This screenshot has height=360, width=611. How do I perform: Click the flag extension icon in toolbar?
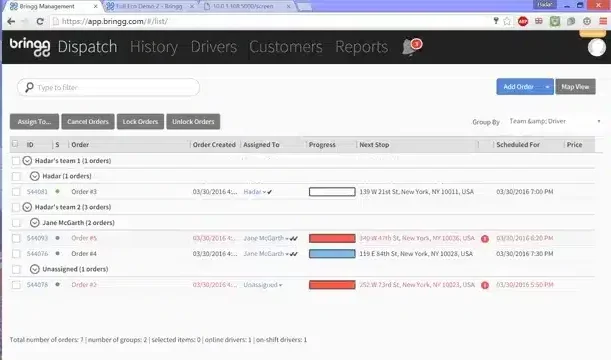coord(539,21)
